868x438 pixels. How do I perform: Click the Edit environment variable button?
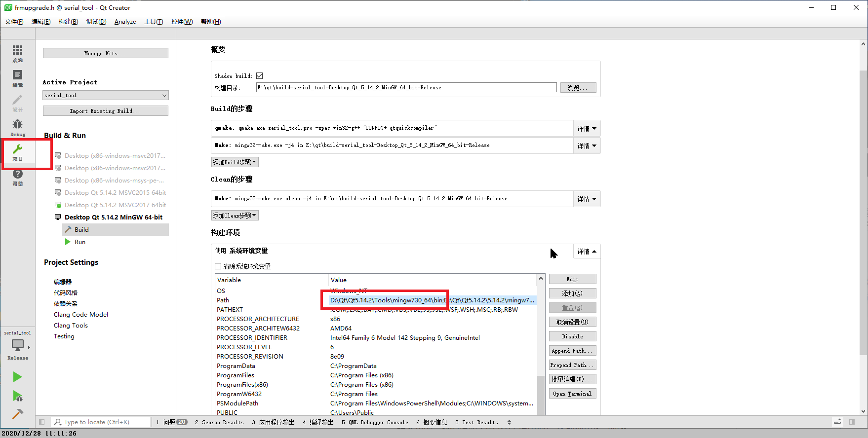[x=573, y=279]
